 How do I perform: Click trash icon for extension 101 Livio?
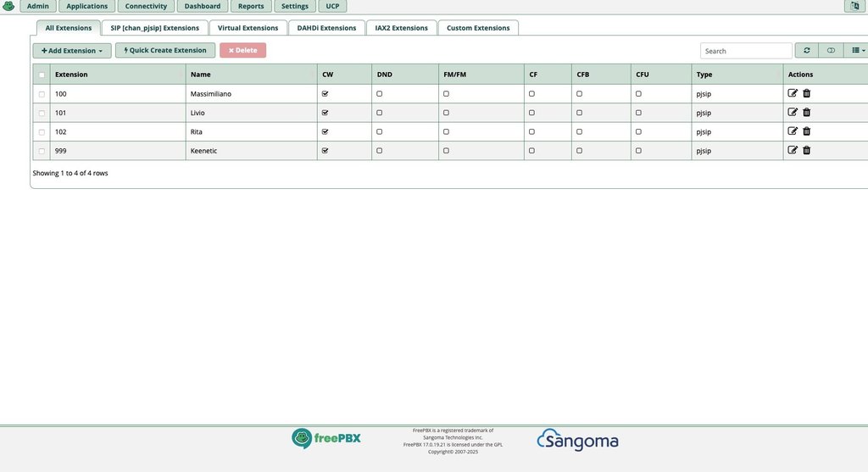(807, 113)
